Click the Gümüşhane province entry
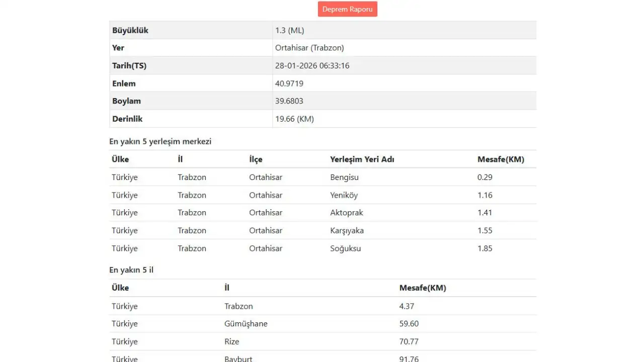Viewport: 644px width, 362px height. tap(246, 324)
